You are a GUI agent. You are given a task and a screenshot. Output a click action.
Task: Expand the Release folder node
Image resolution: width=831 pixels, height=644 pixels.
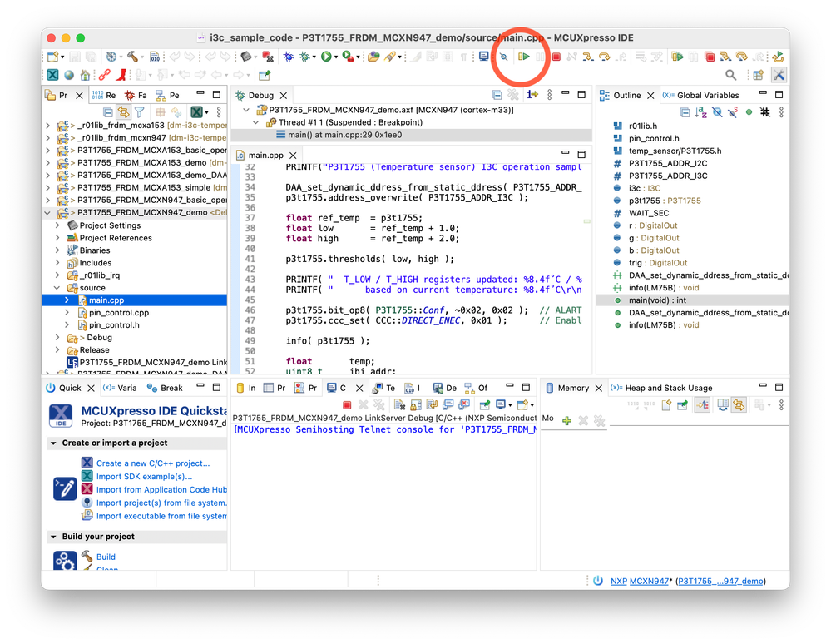[x=57, y=349]
